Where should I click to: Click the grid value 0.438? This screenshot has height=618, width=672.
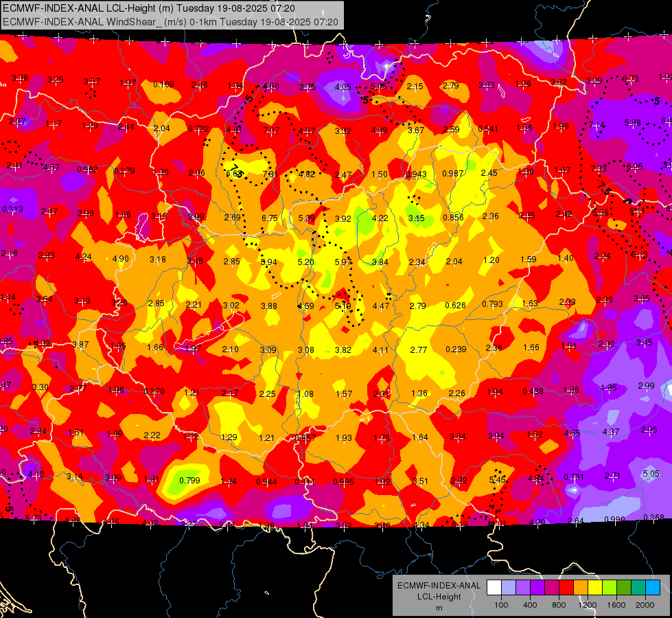pyautogui.click(x=533, y=391)
